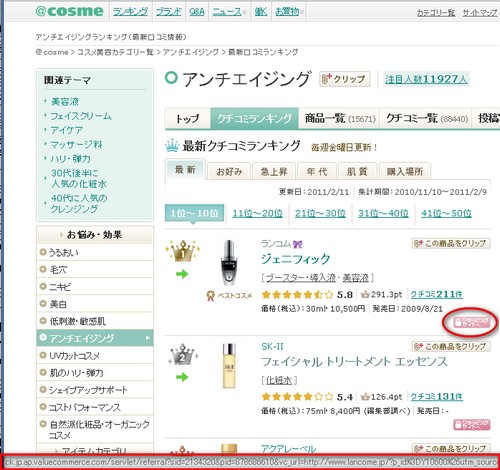Click the コスメ美容カテゴリ一覧 breadcrumb

[x=115, y=52]
